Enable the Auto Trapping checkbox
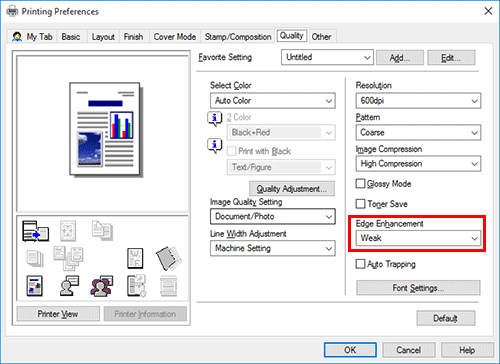 (360, 264)
